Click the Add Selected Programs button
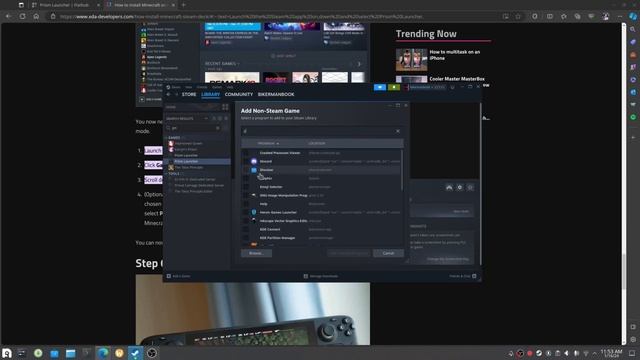 tap(349, 253)
